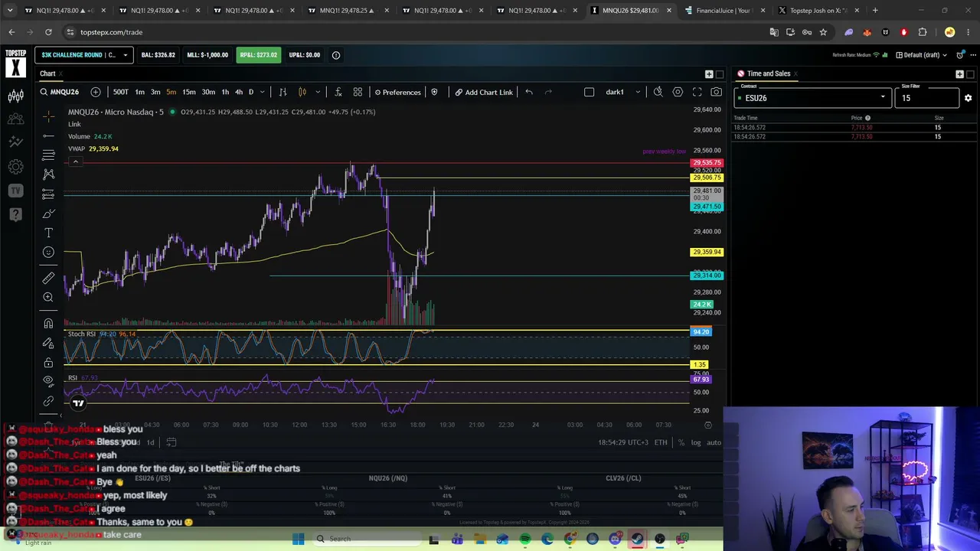980x551 pixels.
Task: Open settings gear in left sidebar
Action: pyautogui.click(x=15, y=166)
